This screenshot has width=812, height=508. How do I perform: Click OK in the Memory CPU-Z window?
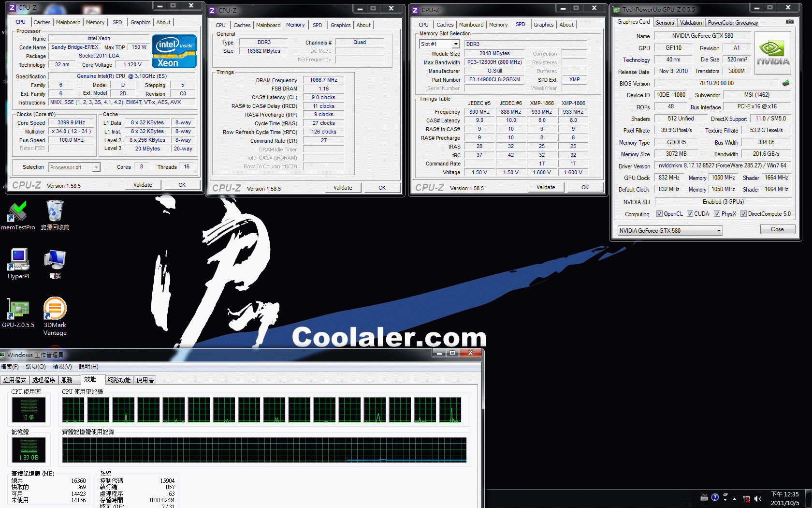(x=382, y=188)
